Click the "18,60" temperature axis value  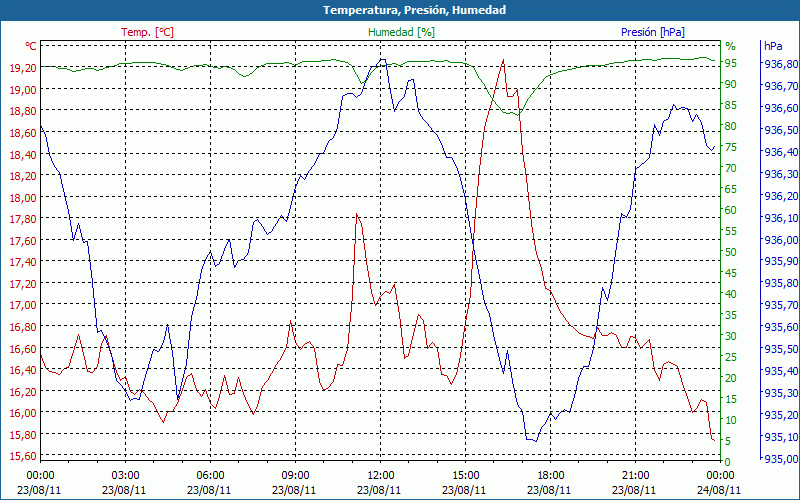(23, 133)
